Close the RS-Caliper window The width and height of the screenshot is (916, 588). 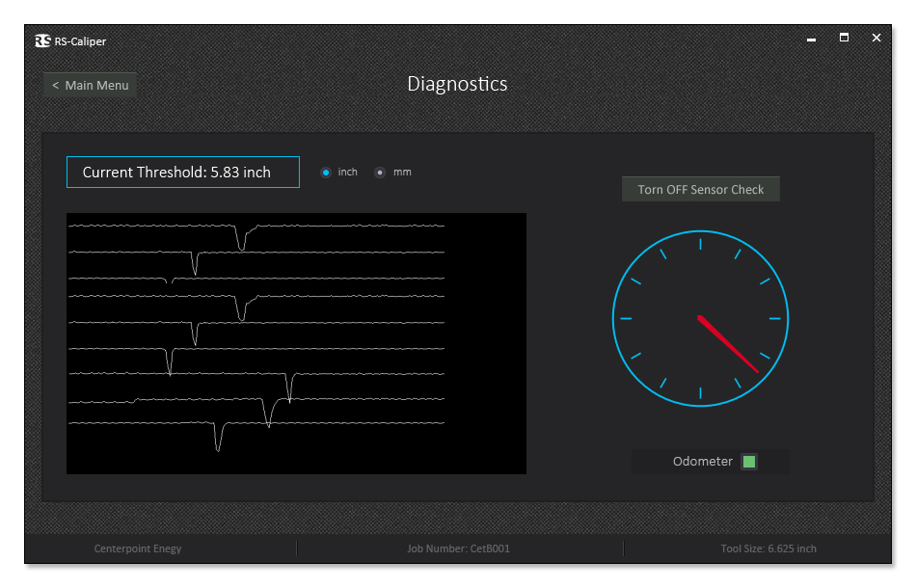(876, 38)
